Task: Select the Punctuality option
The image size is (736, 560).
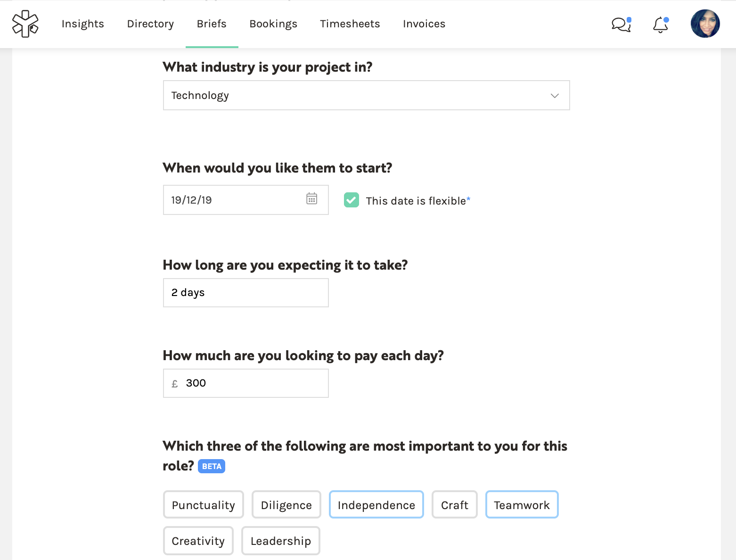Action: (203, 505)
